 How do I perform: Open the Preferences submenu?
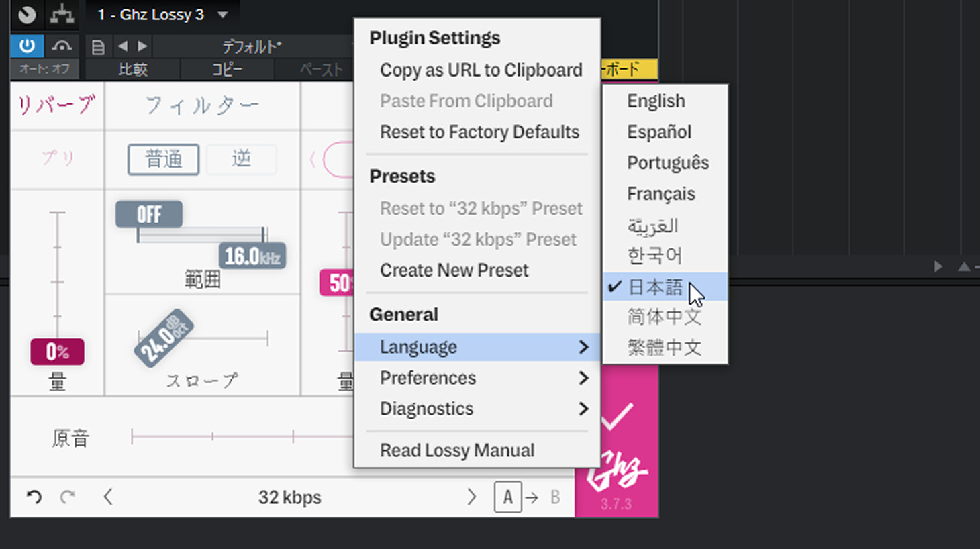click(x=477, y=377)
